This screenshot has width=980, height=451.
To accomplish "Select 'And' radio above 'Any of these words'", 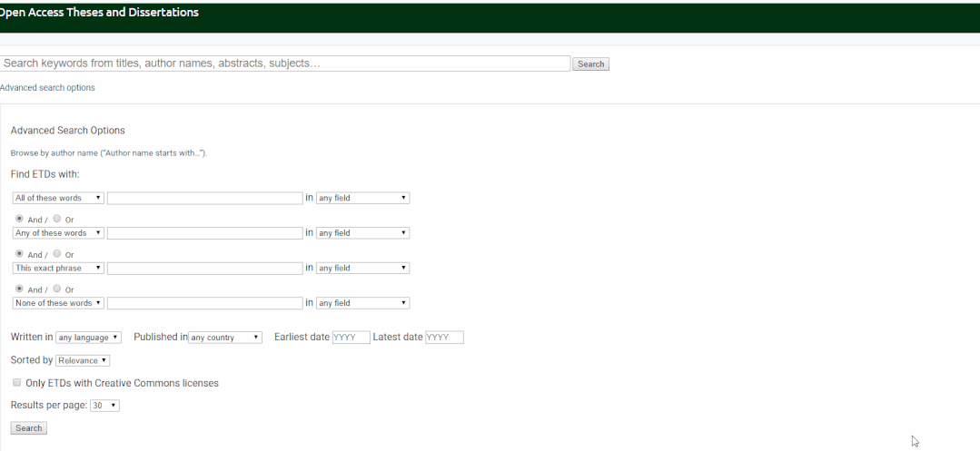I will [x=19, y=219].
